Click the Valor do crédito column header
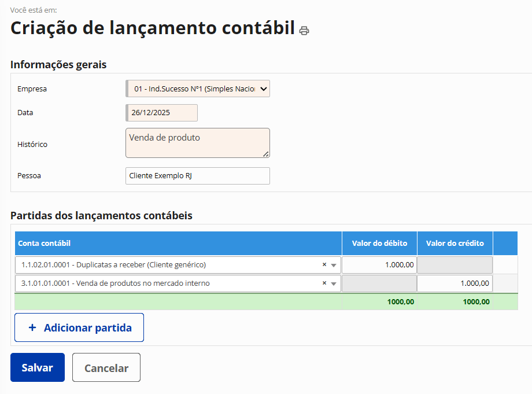 click(455, 244)
